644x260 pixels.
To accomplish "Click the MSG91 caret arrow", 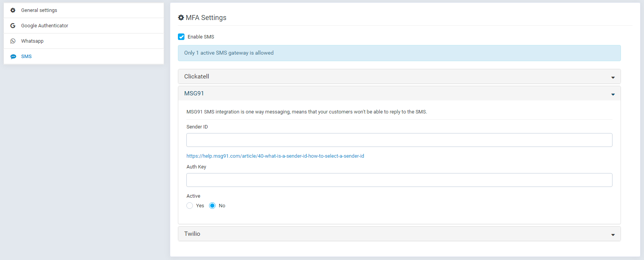I will point(613,94).
